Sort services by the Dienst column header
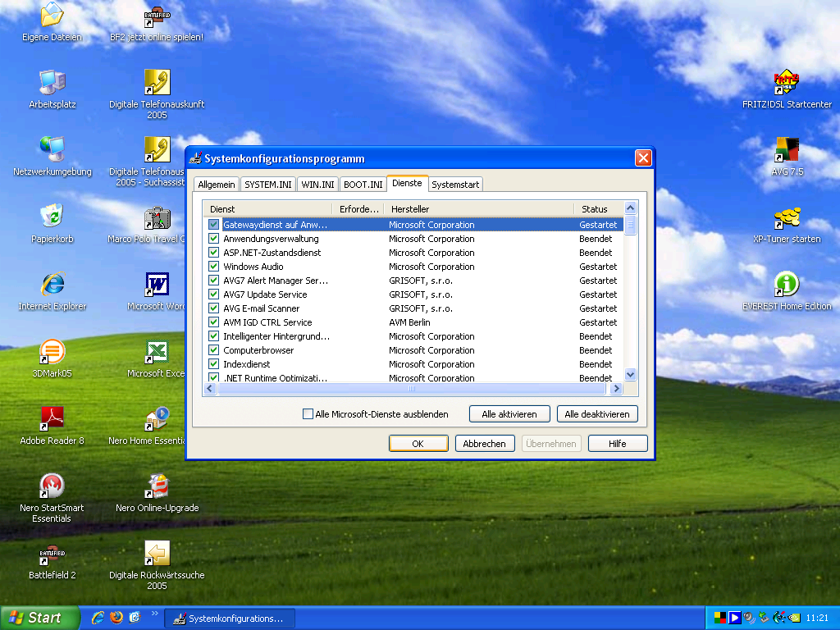The width and height of the screenshot is (840, 630). click(x=267, y=209)
